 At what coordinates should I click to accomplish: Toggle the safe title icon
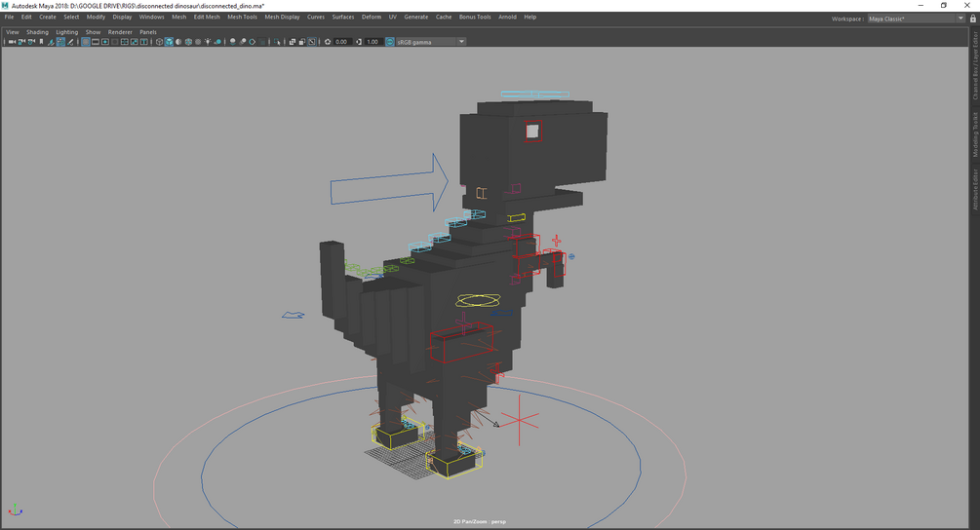(143, 42)
